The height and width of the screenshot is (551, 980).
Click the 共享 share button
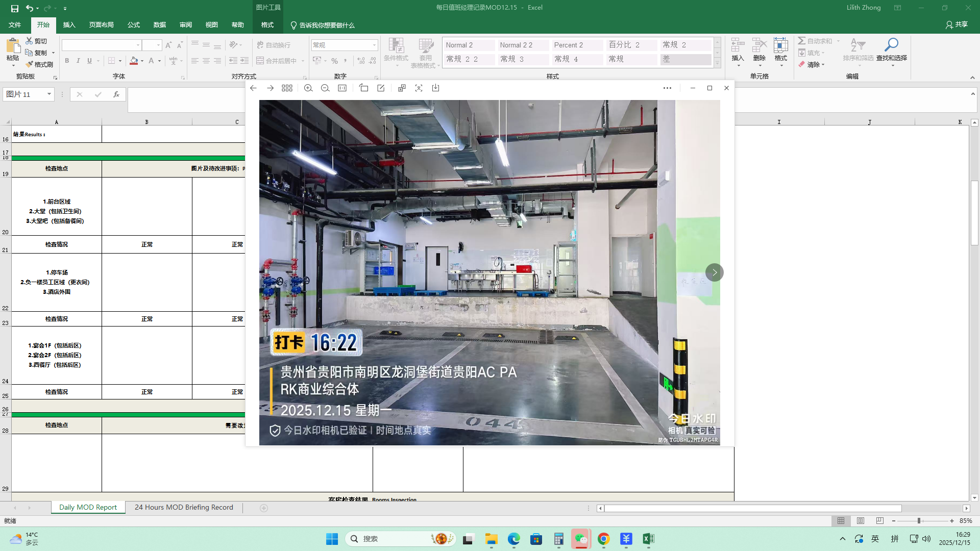click(957, 24)
